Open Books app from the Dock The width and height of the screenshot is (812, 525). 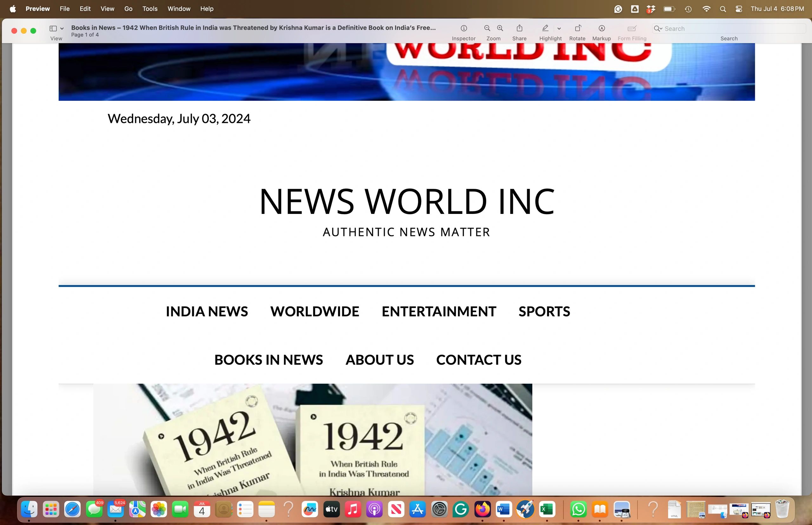[600, 509]
